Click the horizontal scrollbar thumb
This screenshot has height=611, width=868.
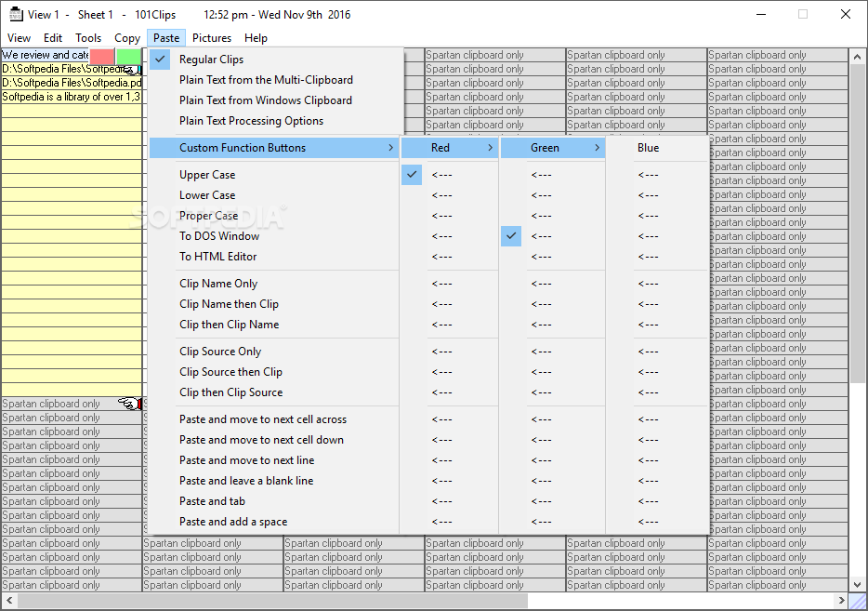coord(272,601)
